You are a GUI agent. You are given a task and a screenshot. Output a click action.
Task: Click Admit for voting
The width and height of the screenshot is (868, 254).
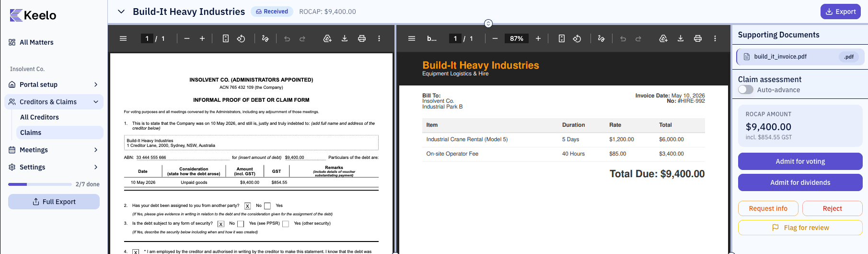pos(800,161)
